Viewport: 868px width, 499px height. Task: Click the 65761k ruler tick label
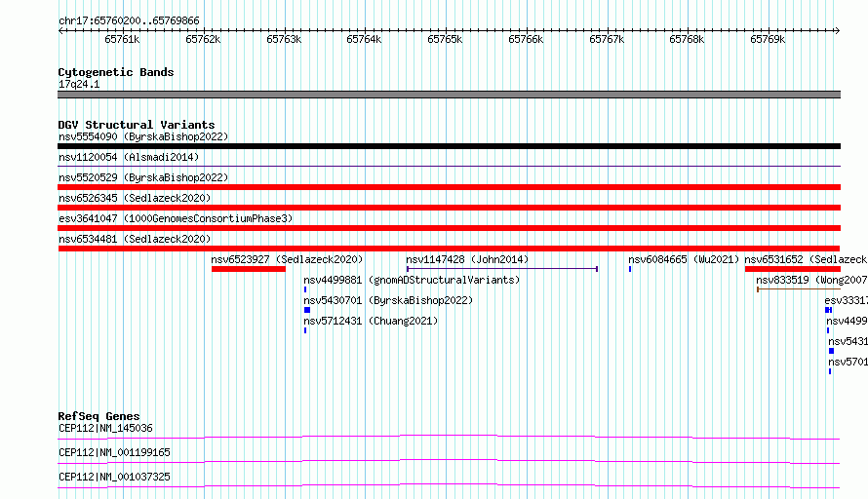(x=122, y=39)
